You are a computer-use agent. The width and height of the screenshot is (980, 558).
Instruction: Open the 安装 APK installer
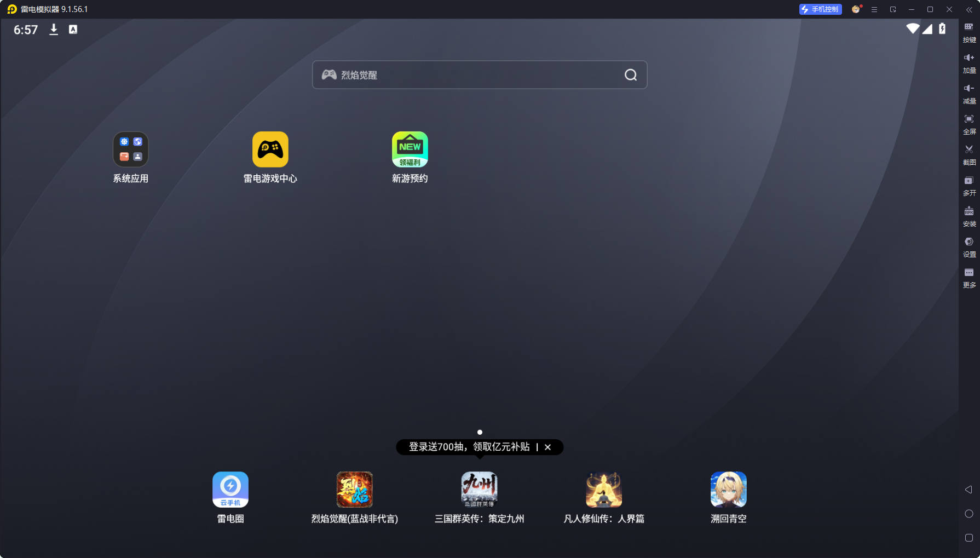point(969,216)
